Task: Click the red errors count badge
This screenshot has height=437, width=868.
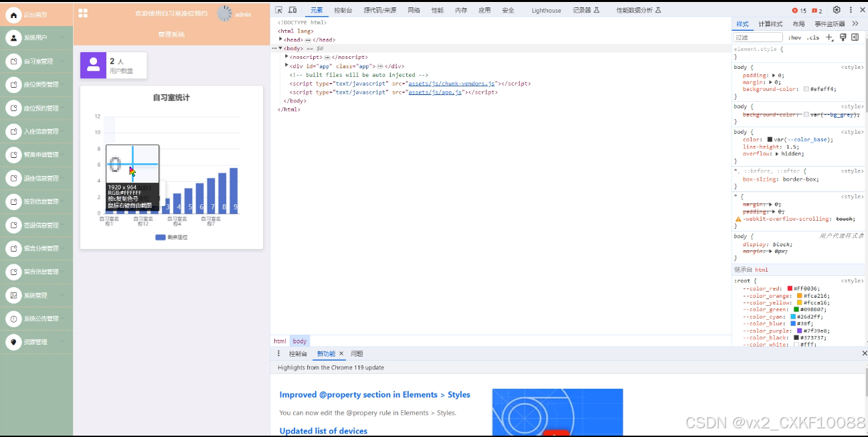Action: pos(799,11)
